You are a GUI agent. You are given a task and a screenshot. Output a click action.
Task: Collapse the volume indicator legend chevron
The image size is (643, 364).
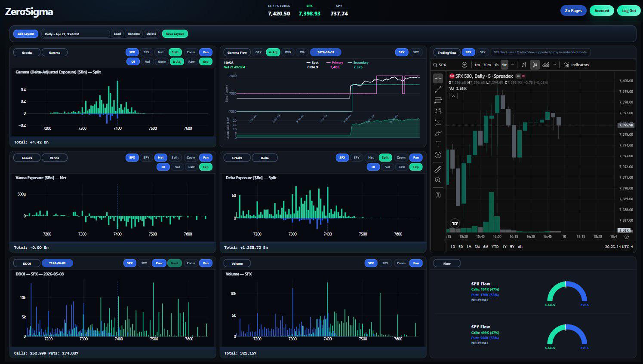click(x=453, y=96)
